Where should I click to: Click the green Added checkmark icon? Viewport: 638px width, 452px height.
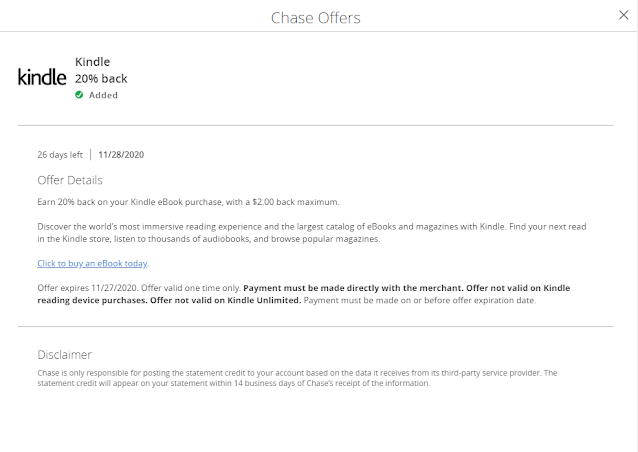tap(79, 96)
